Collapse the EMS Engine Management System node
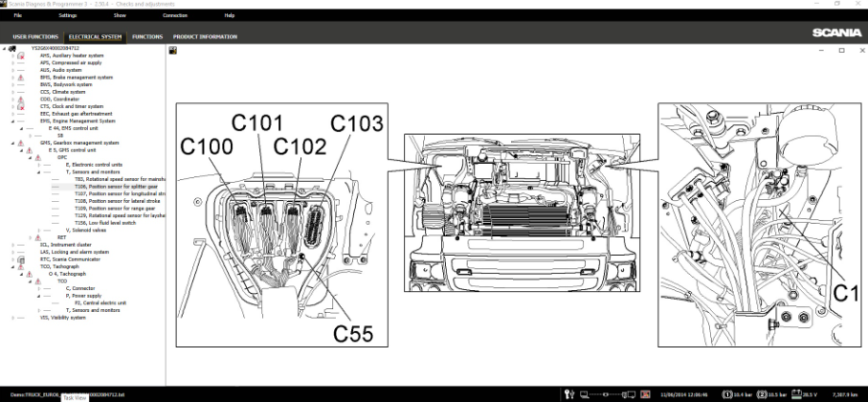Screen dimensions: 868x402 point(12,121)
